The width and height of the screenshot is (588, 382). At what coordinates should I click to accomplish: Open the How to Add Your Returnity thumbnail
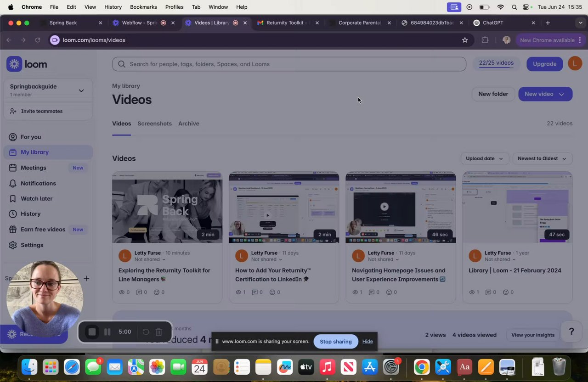[284, 207]
